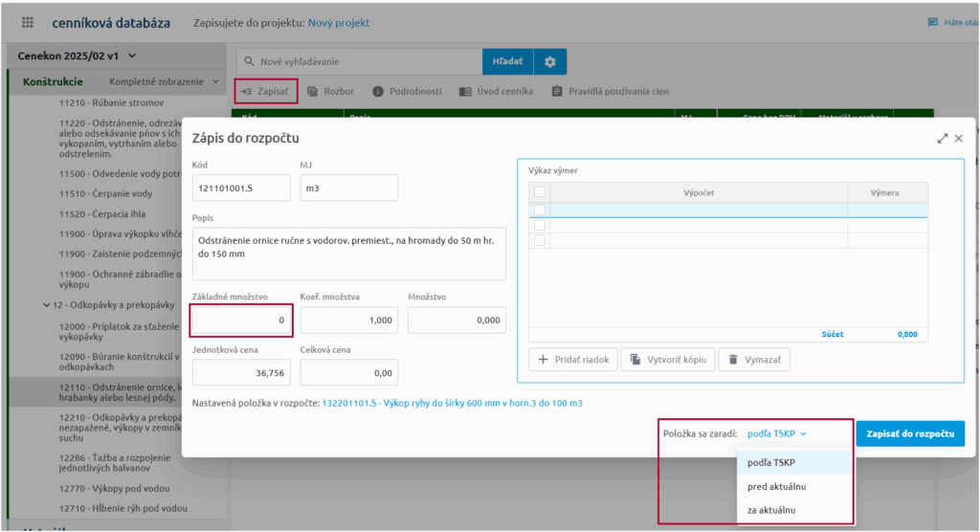The width and height of the screenshot is (980, 532).
Task: Collapse the 12 - Odkopávky a prekopávky node
Action: point(47,305)
